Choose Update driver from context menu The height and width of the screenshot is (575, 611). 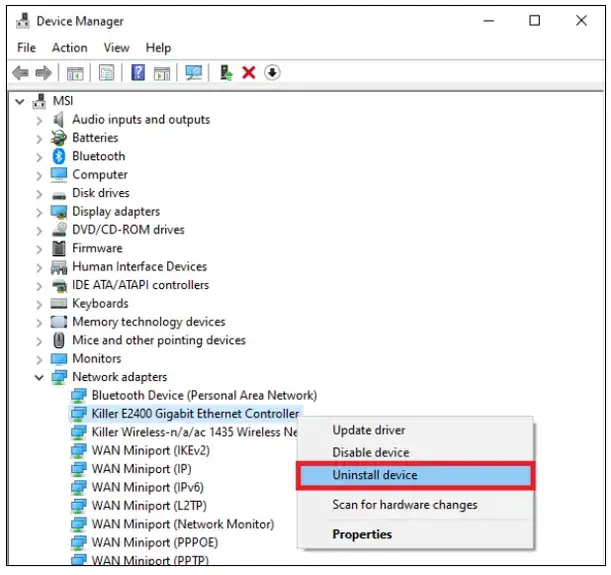click(x=415, y=430)
